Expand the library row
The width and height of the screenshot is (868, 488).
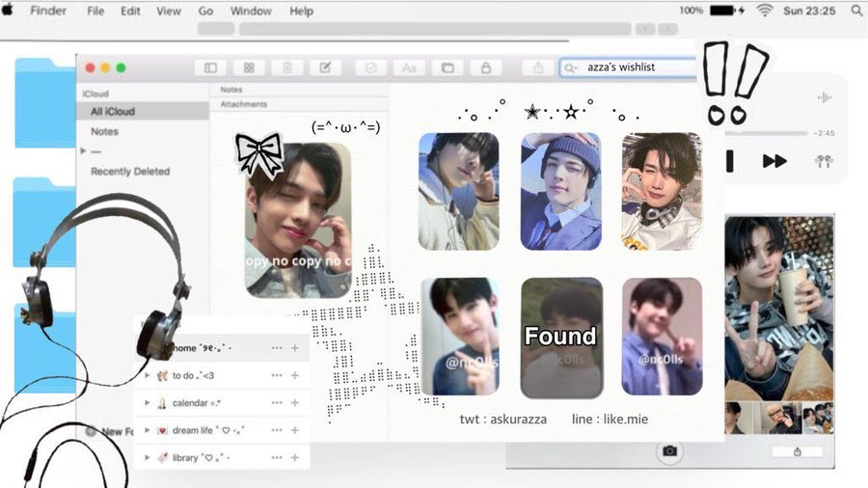(x=148, y=457)
